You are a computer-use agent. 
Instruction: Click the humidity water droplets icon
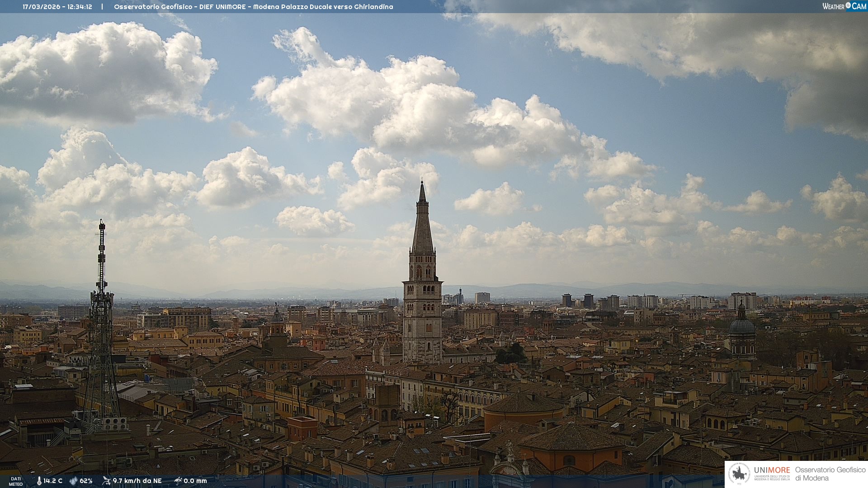pos(73,481)
